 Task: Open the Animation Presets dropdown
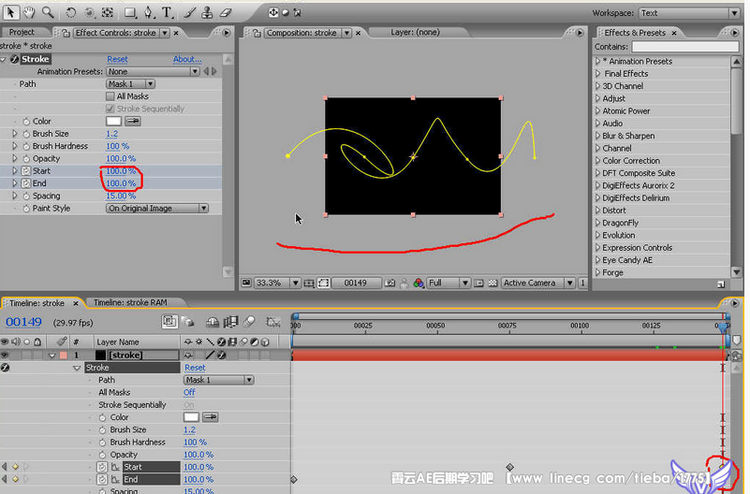tap(152, 71)
